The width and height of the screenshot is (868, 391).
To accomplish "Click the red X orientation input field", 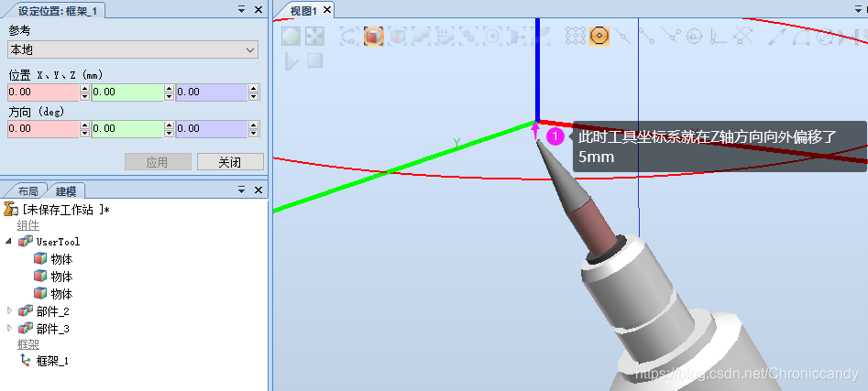I will pyautogui.click(x=43, y=129).
